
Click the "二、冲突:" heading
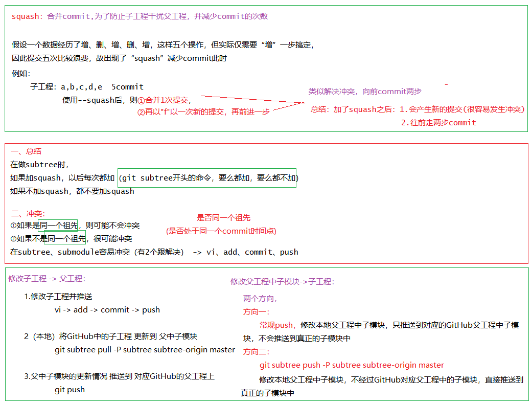pos(28,214)
